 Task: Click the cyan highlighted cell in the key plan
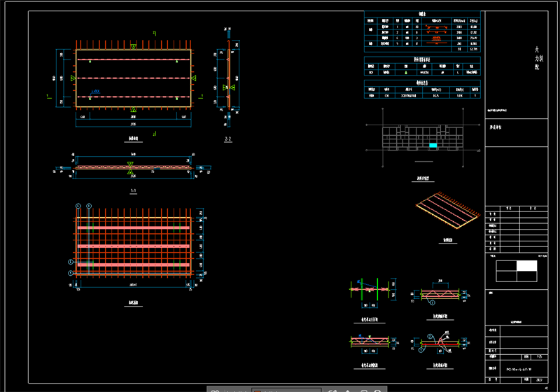point(433,146)
